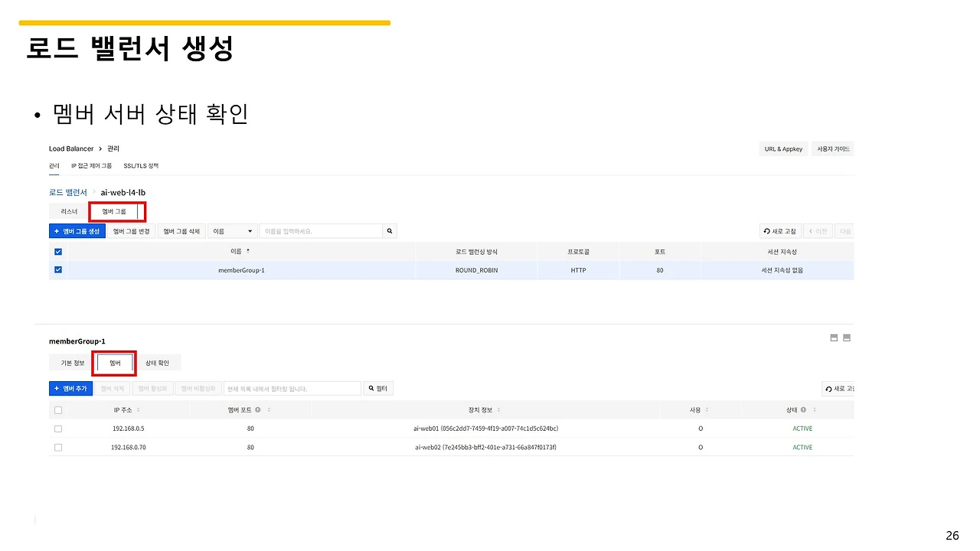Image resolution: width=980 pixels, height=551 pixels.
Task: Click the info icon next to 상태 header
Action: [803, 410]
